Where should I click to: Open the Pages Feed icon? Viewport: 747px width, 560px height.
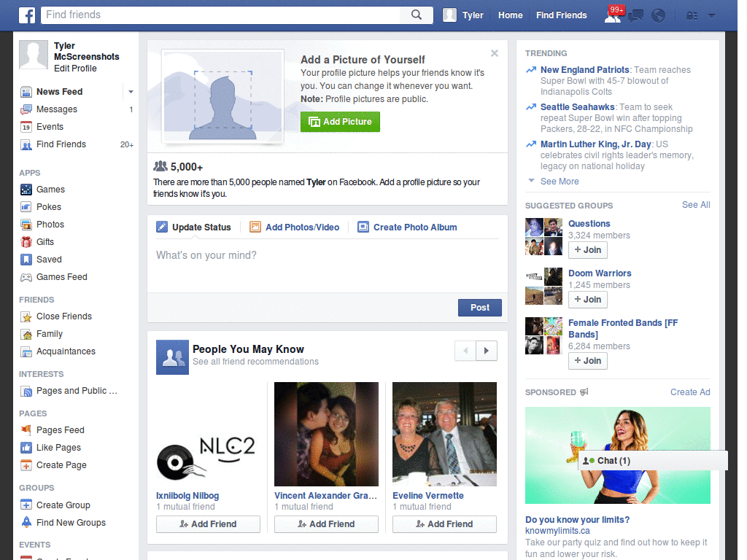(x=26, y=430)
